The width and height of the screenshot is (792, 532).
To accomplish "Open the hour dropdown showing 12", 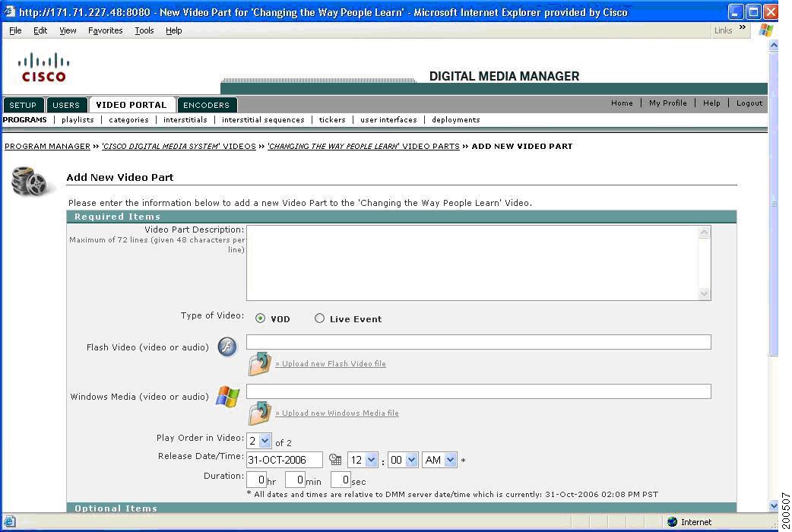I will coord(362,459).
